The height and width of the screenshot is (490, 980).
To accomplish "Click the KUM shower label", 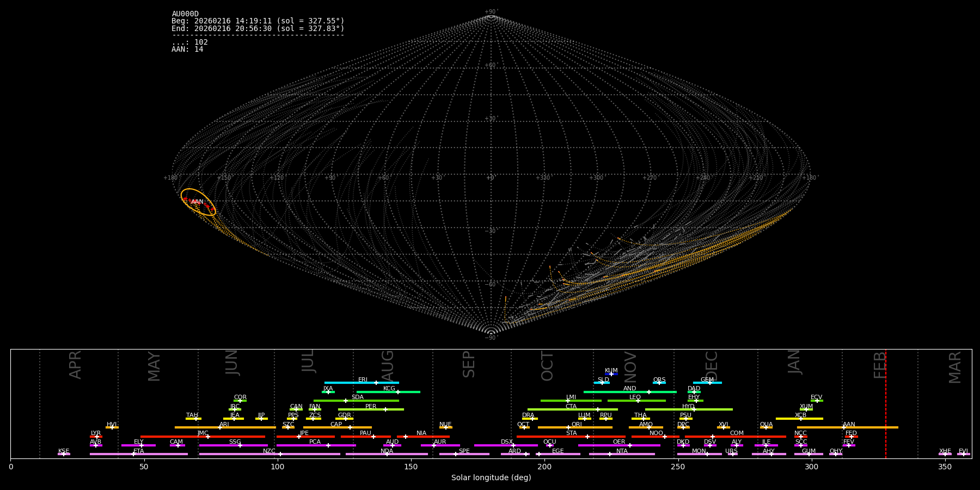I will tap(611, 371).
